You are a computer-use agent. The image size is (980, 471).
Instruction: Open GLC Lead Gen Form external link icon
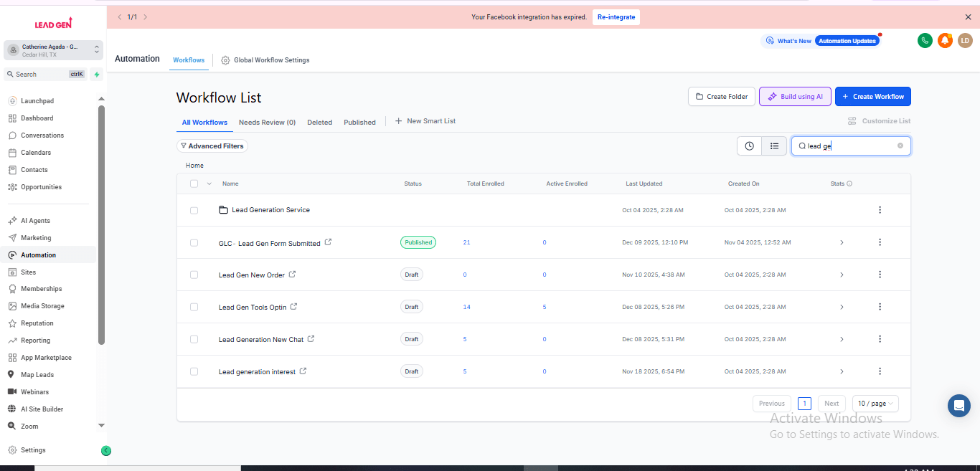tap(329, 242)
